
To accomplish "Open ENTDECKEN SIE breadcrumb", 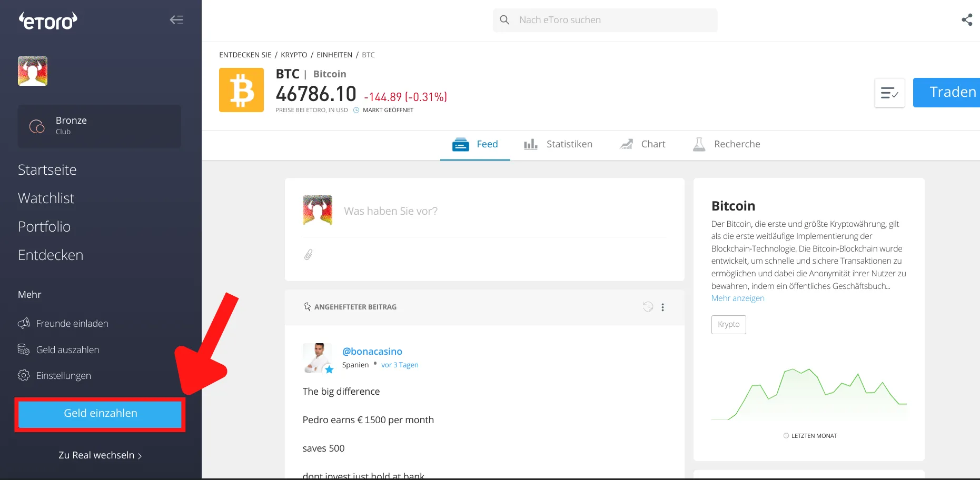I will pos(245,55).
